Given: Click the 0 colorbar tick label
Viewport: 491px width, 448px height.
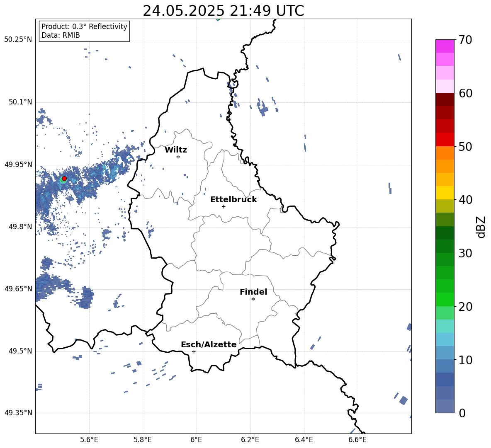Looking at the screenshot, I should 462,413.
